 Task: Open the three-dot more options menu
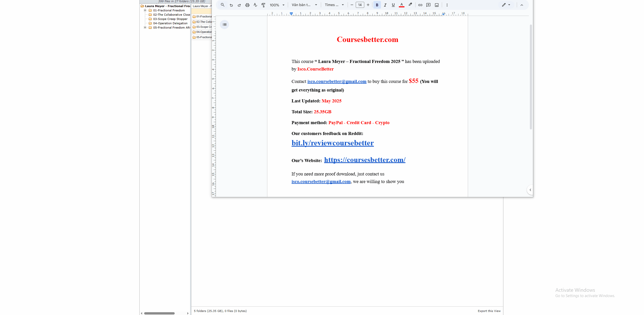click(x=447, y=5)
